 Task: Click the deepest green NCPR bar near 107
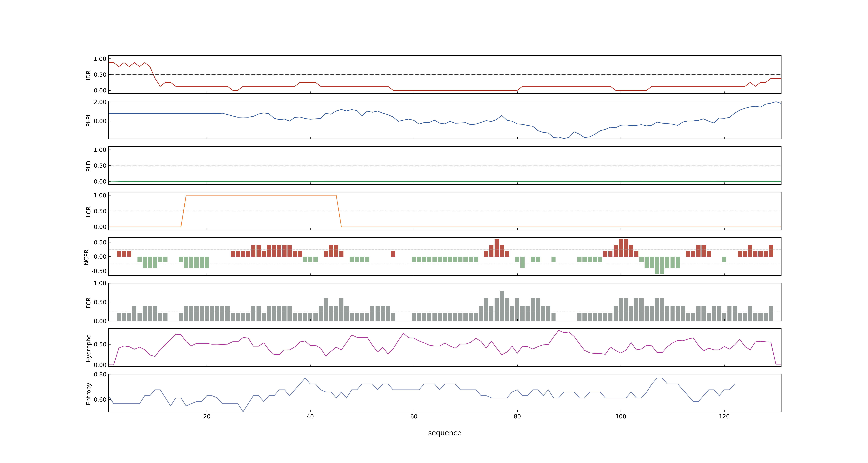click(657, 265)
